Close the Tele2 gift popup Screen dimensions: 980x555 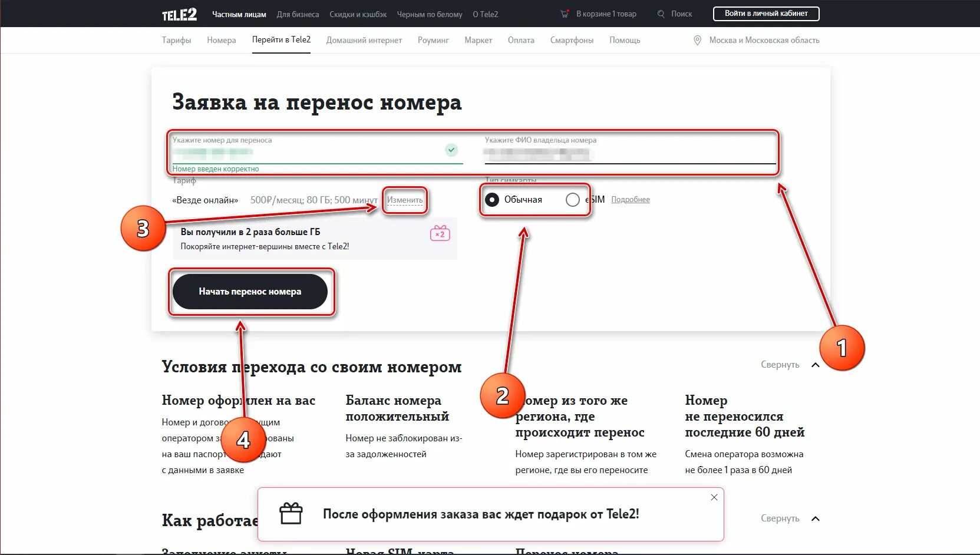[714, 497]
